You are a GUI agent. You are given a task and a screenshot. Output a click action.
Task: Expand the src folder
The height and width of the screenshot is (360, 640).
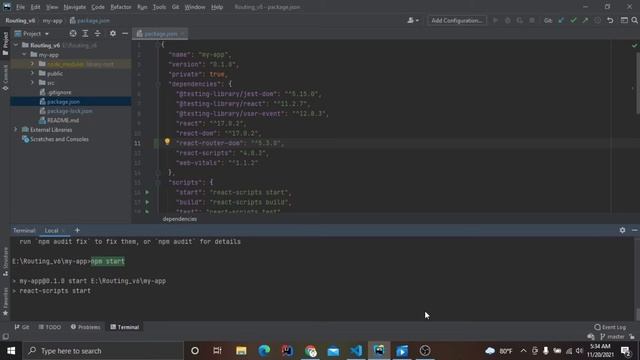coord(32,82)
